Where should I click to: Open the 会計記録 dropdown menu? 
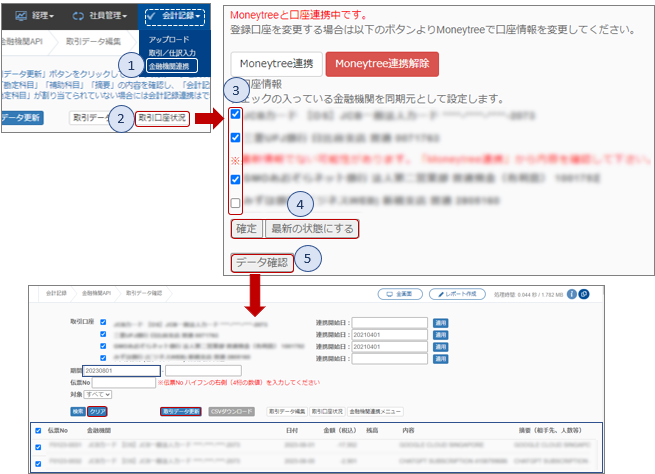[x=175, y=16]
